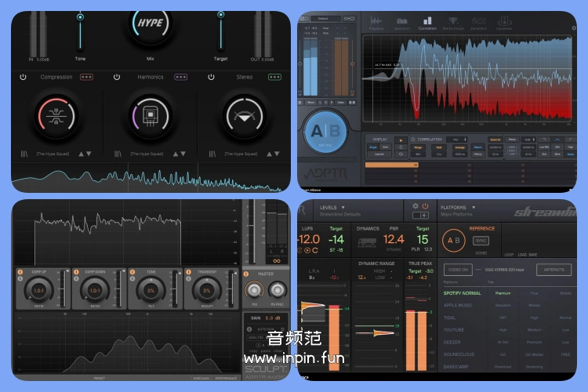The height and width of the screenshot is (392, 588).
Task: Click the HYPE Mix knob
Action: [151, 24]
